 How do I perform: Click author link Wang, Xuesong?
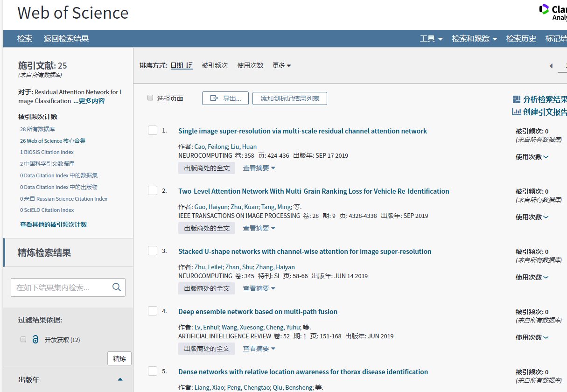click(x=242, y=327)
